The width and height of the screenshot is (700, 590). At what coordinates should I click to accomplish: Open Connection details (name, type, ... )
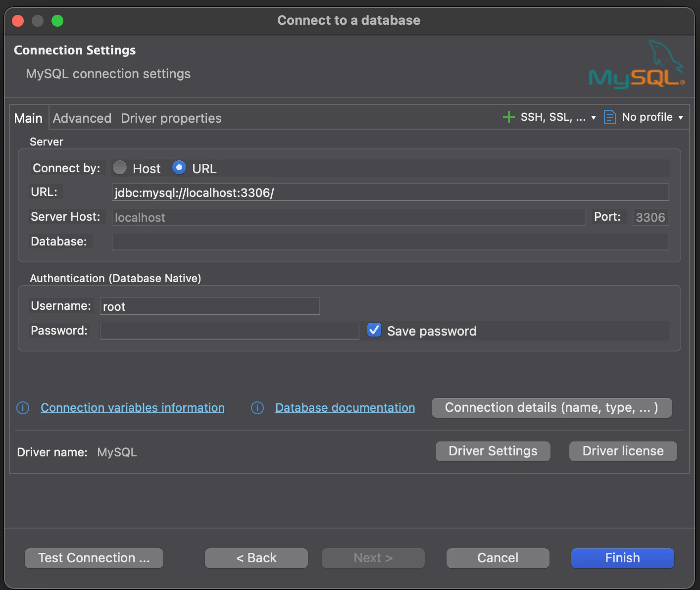point(552,408)
